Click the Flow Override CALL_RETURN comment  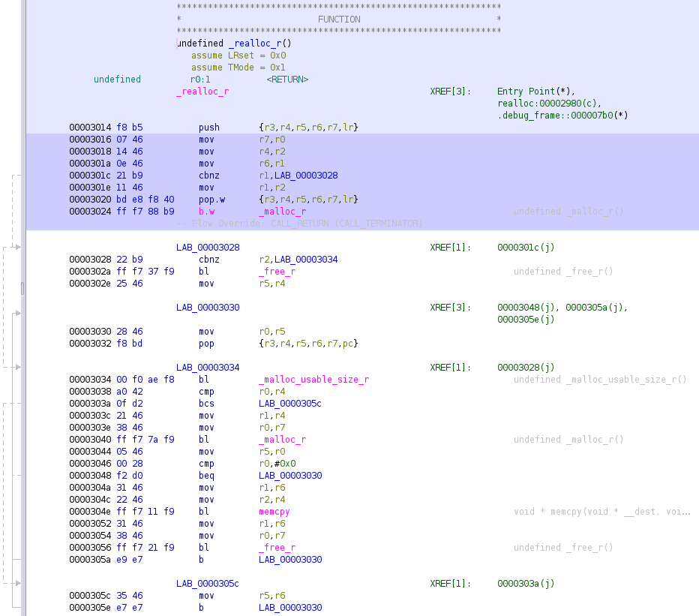[x=299, y=224]
